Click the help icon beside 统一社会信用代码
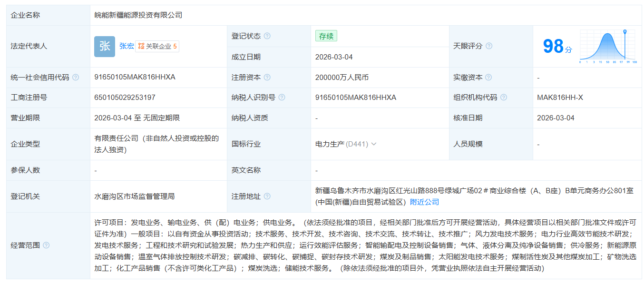Screen dimensions: 644x284 click(x=76, y=77)
